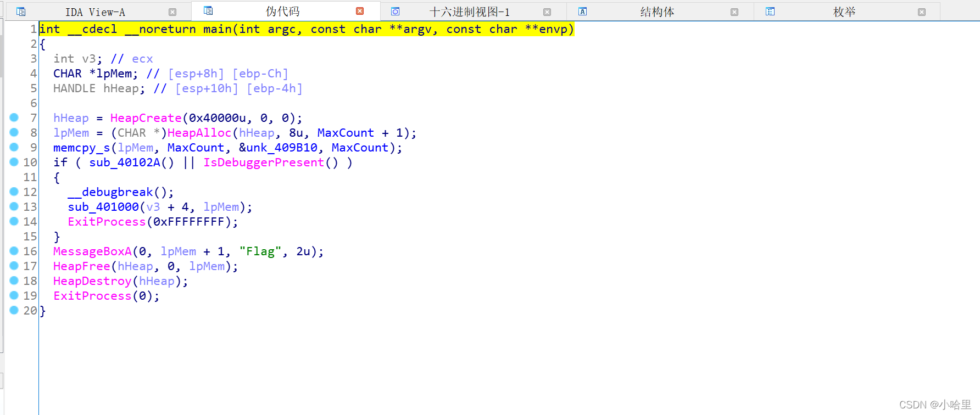Close the IDA View-A tab

tap(172, 12)
